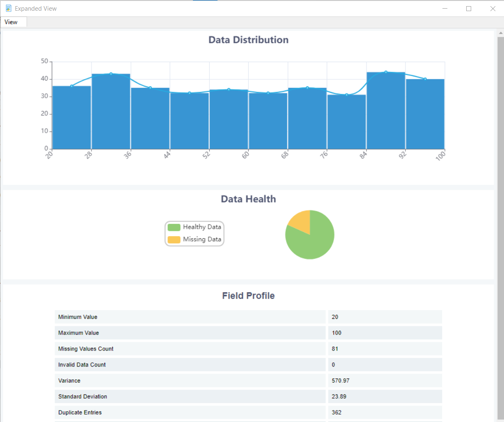This screenshot has width=504, height=422.
Task: Click the vertical scrollbar thumb
Action: tap(500, 226)
